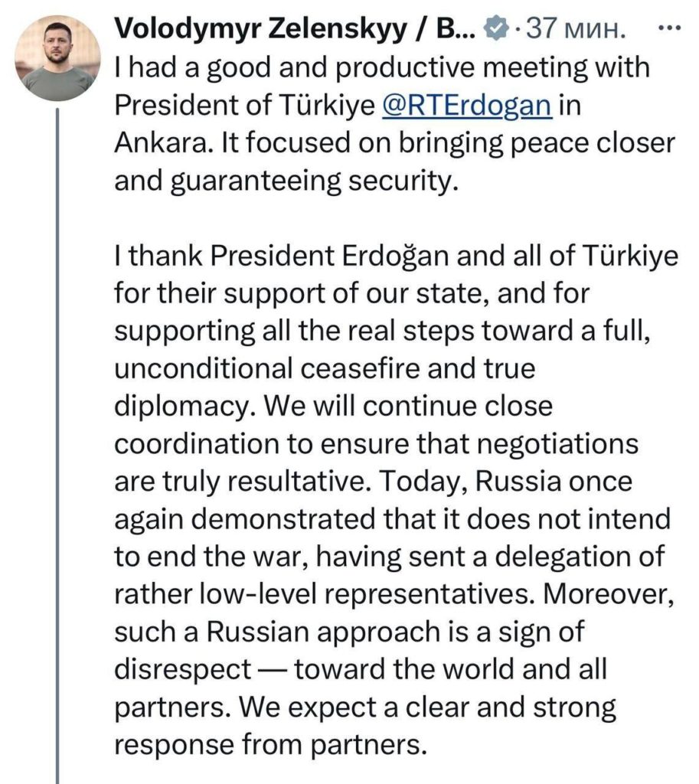Viewport: 699px width, 784px height.
Task: Click the line starting "again demonstrated"
Action: [x=391, y=518]
